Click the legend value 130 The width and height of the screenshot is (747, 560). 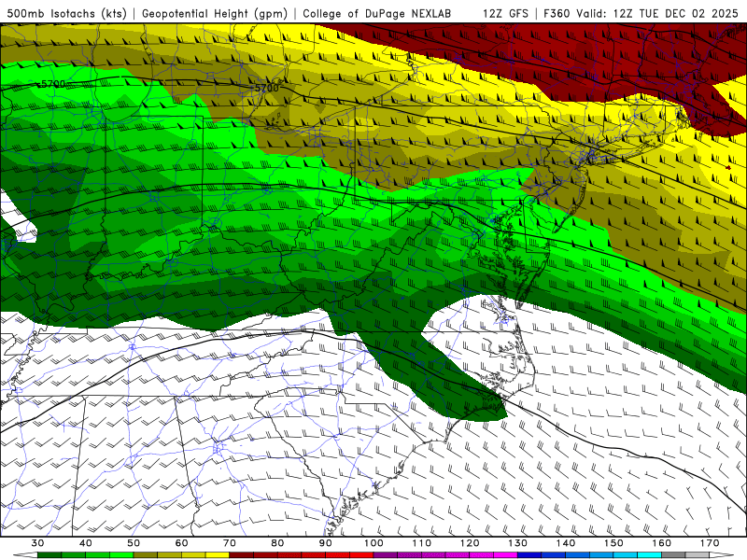pos(518,543)
